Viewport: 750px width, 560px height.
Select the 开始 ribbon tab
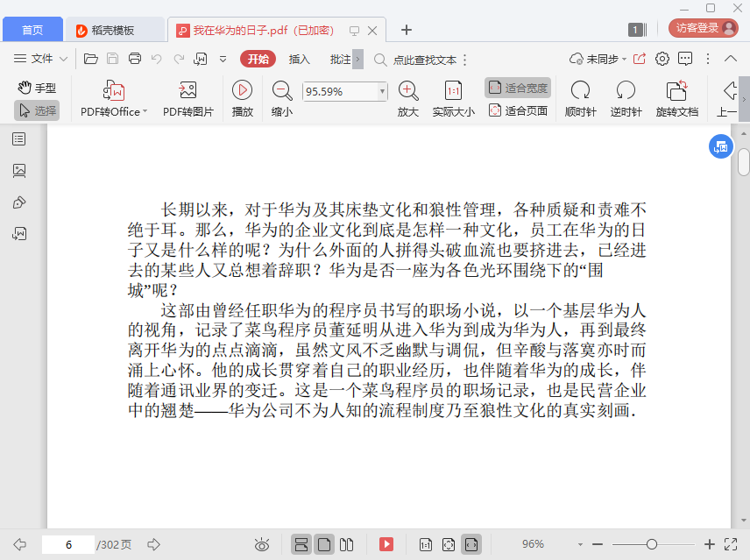coord(258,59)
